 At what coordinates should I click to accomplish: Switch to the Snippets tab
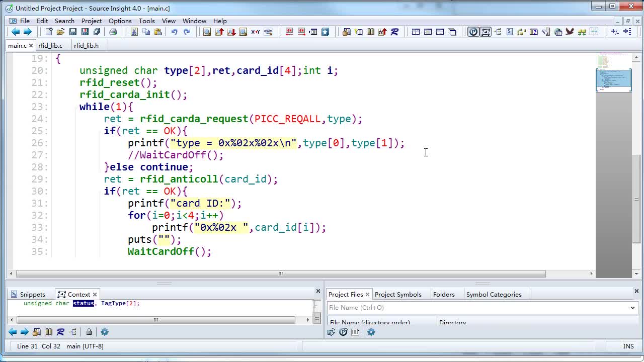click(x=28, y=295)
